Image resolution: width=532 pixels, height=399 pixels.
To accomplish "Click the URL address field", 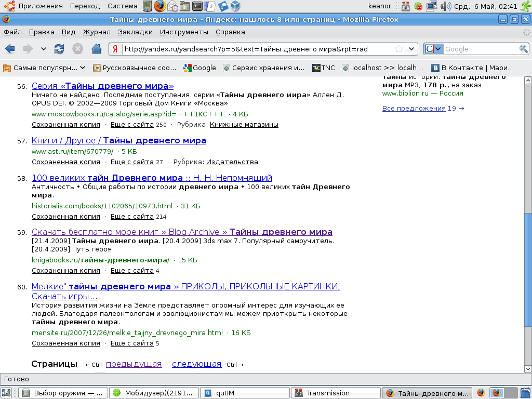I will pyautogui.click(x=258, y=49).
